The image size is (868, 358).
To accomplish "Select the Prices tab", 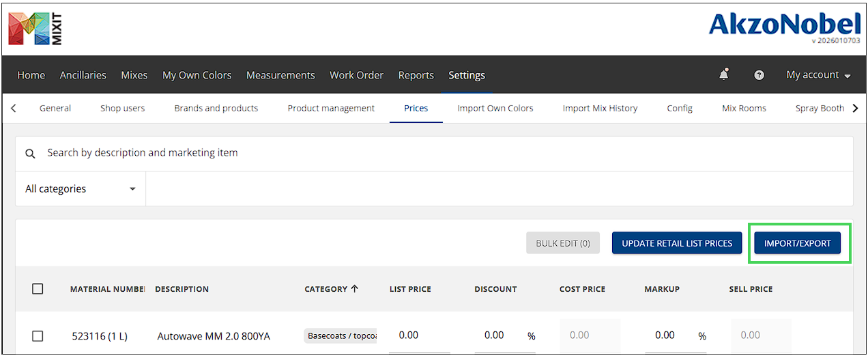I will click(x=416, y=108).
